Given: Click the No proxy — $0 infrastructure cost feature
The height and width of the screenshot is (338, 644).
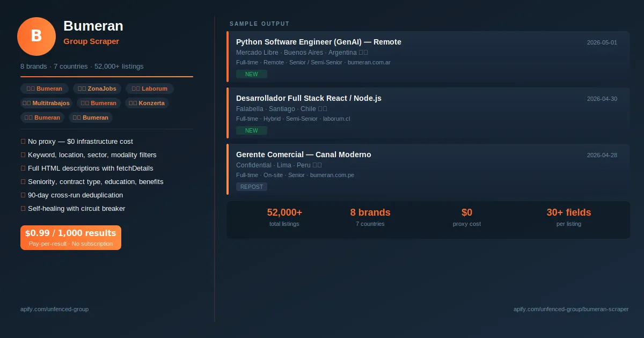Looking at the screenshot, I should (x=77, y=142).
